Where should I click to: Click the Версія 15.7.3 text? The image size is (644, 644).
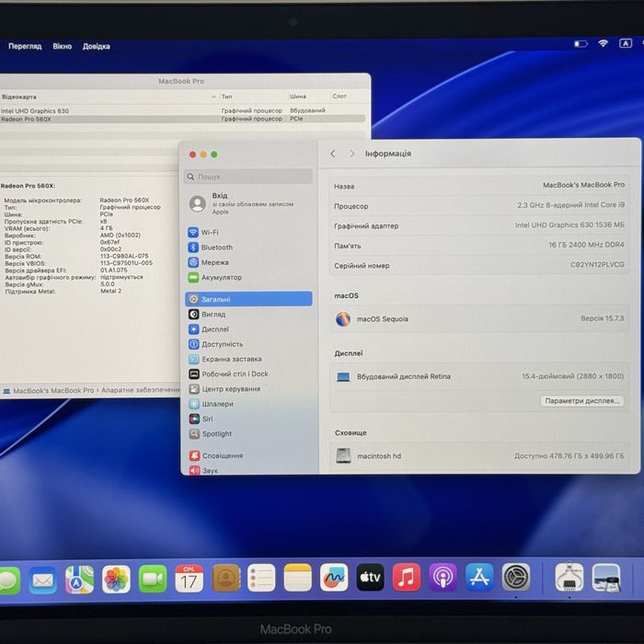(x=602, y=318)
